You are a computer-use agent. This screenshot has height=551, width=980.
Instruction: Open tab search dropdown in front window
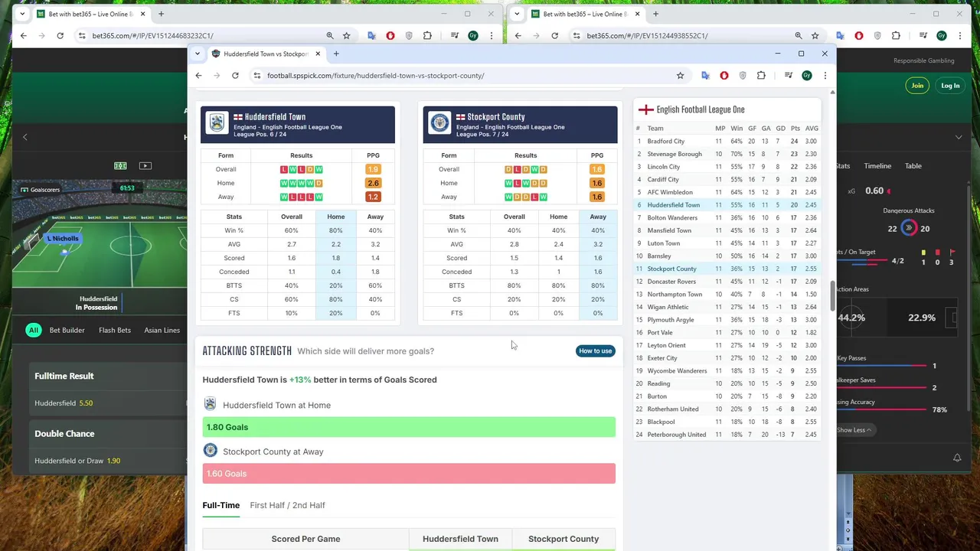point(198,54)
